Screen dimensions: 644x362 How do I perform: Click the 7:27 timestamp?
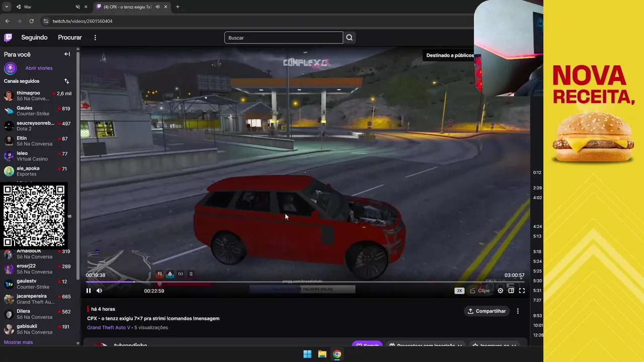coord(537,301)
